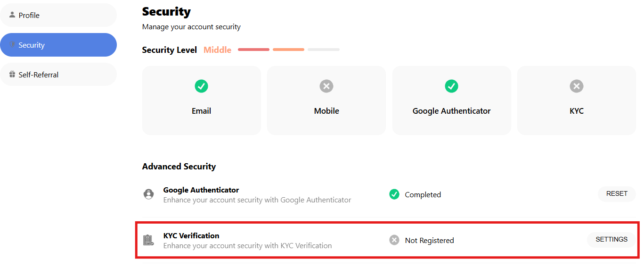The image size is (644, 268).
Task: Click the gray X icon on KYC card
Action: point(576,86)
